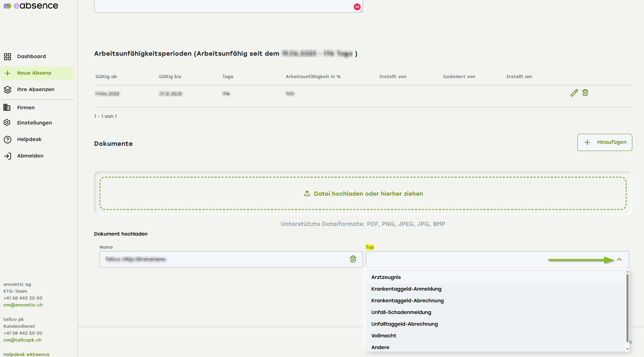Image resolution: width=644 pixels, height=357 pixels.
Task: Click the Einstellungen gear icon
Action: coord(7,123)
